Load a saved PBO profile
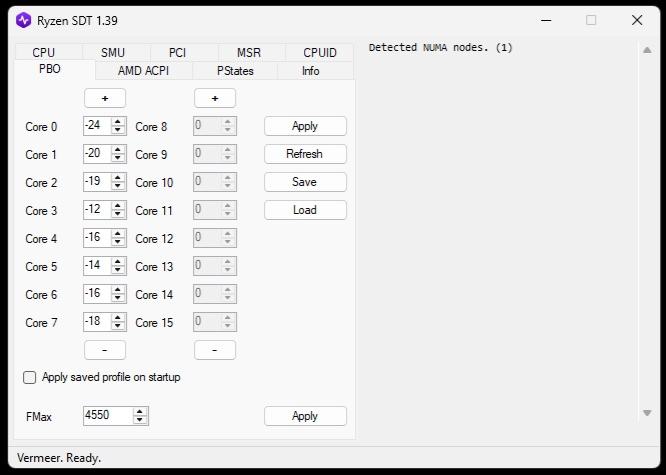The height and width of the screenshot is (475, 666). [305, 210]
